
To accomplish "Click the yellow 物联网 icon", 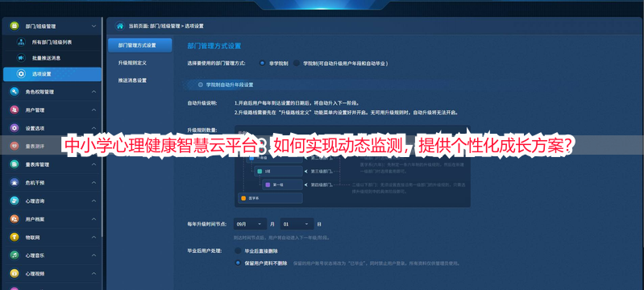I will (15, 237).
